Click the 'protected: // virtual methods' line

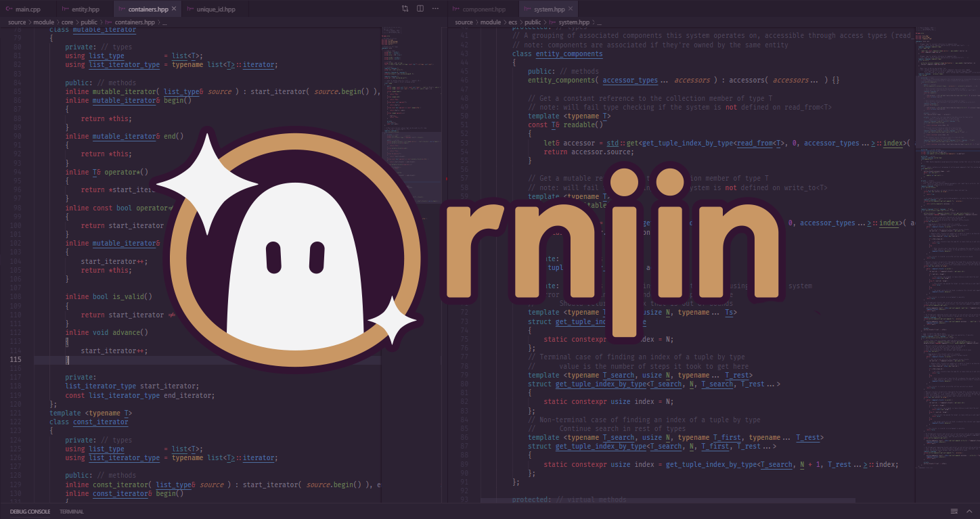(x=569, y=500)
